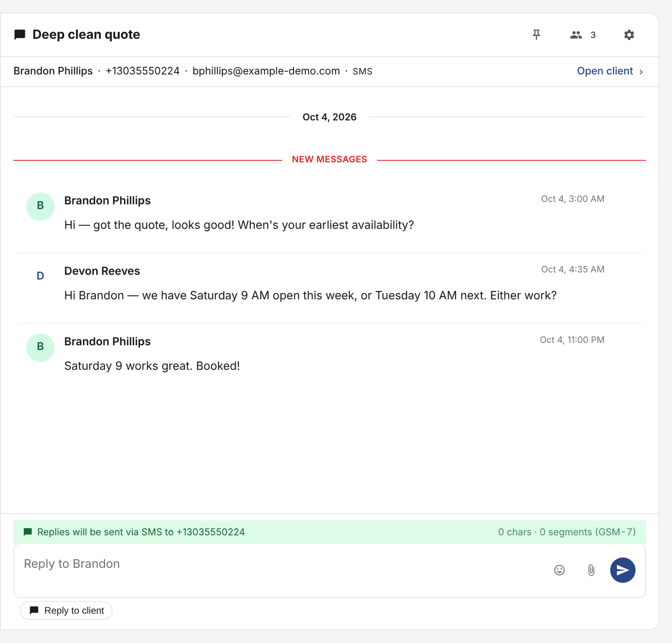Click the SMS channel label
Image resolution: width=672 pixels, height=643 pixels.
(362, 71)
